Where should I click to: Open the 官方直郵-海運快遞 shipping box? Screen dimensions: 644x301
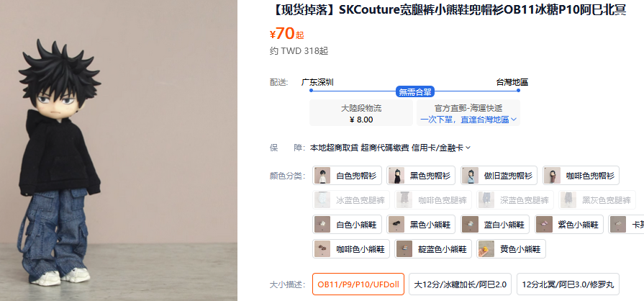(x=468, y=112)
